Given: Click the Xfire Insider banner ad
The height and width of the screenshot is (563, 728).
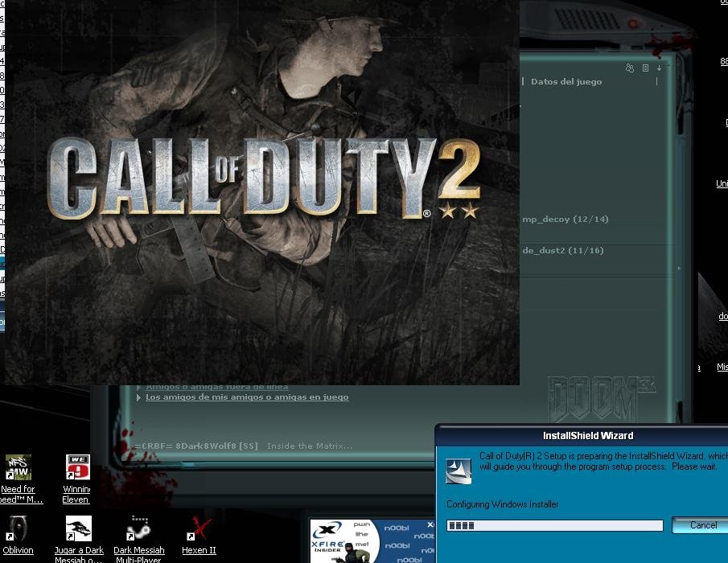Looking at the screenshot, I should tap(372, 540).
